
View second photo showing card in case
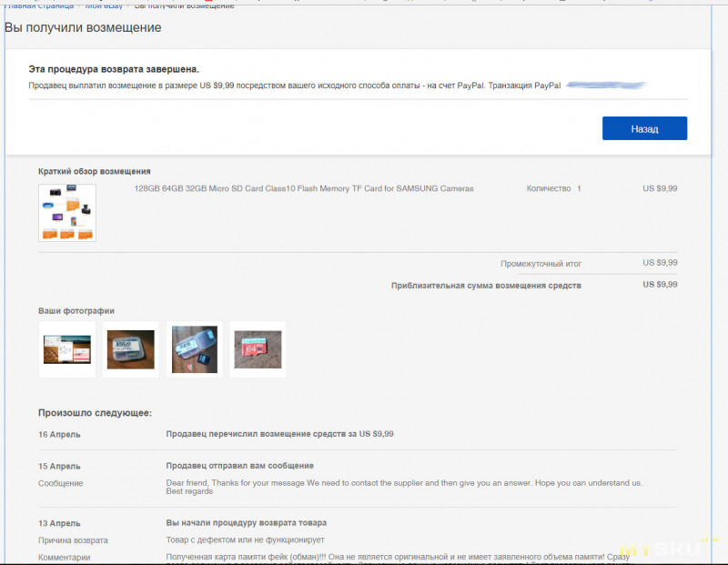(131, 349)
